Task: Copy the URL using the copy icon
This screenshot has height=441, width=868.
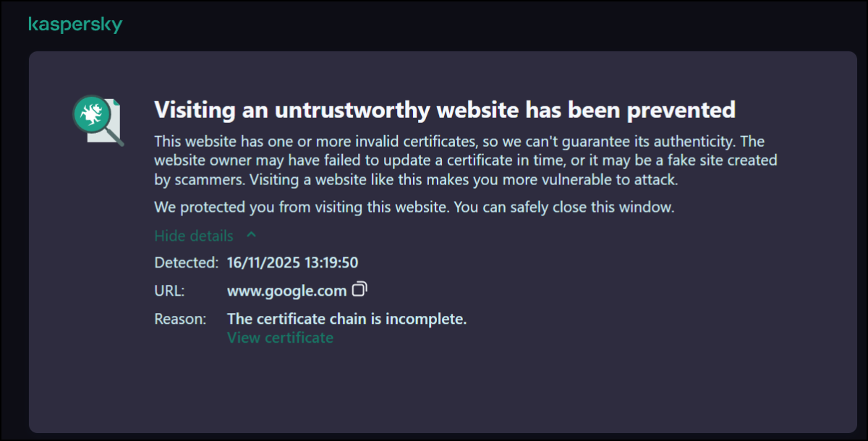Action: pos(359,290)
